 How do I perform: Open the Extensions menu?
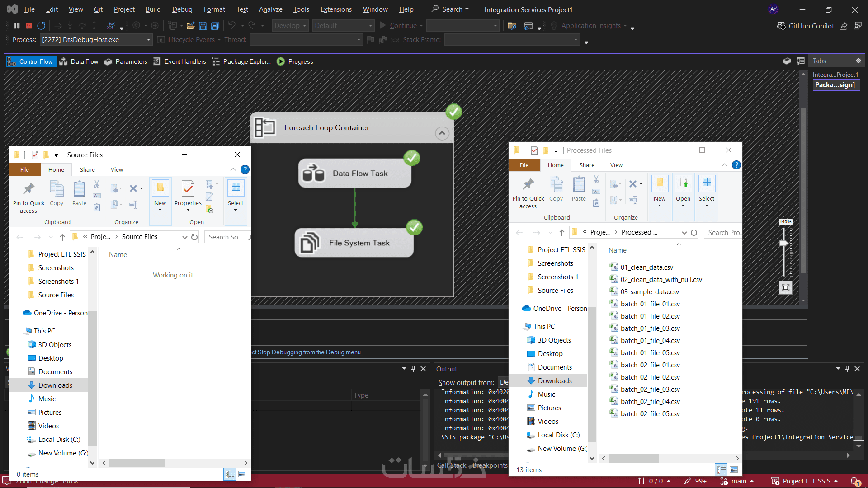[335, 9]
